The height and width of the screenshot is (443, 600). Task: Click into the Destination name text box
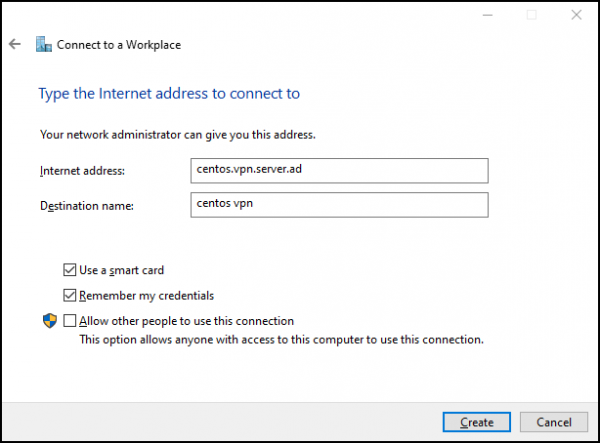tap(342, 205)
